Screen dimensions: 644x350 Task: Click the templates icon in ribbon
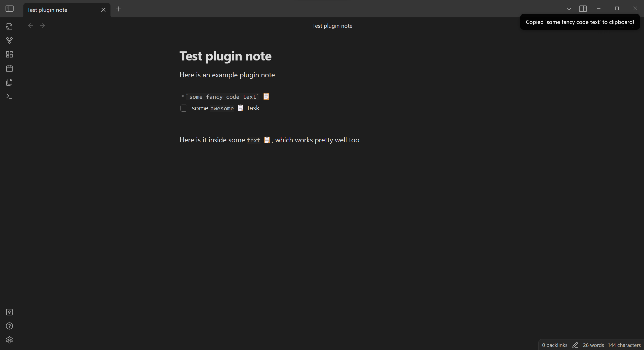click(x=9, y=82)
